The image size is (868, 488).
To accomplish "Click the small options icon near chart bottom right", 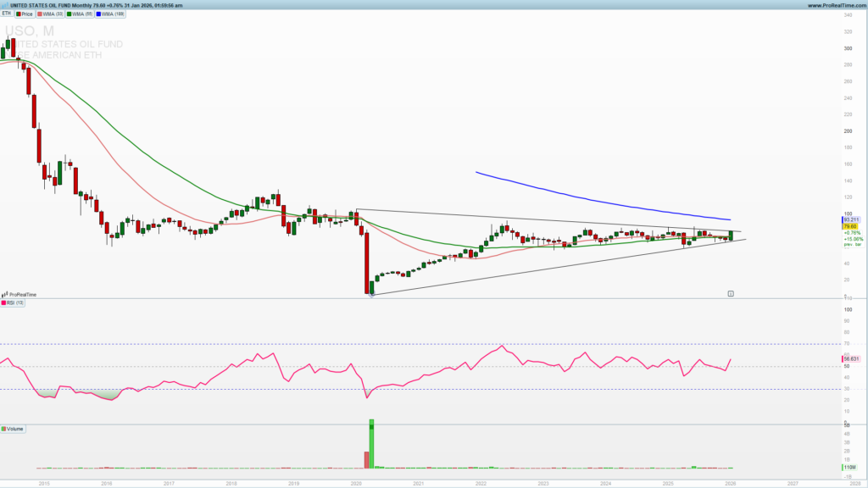I will tap(729, 291).
